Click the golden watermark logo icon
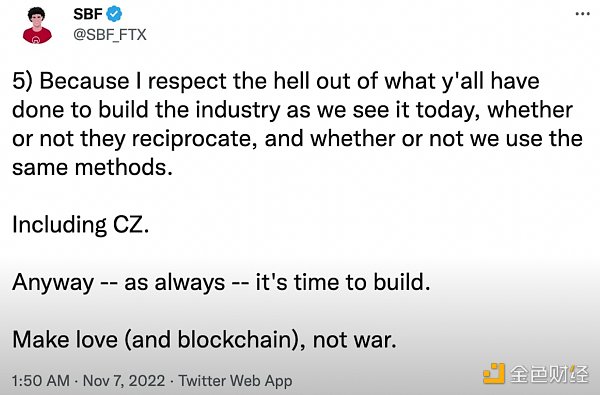This screenshot has width=600, height=395. pyautogui.click(x=494, y=374)
